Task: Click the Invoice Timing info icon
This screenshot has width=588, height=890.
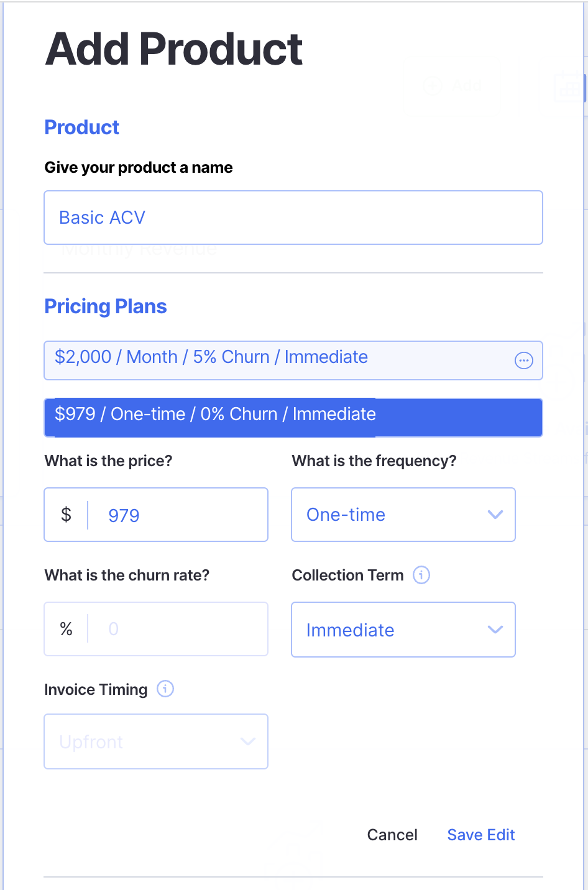Action: [165, 689]
